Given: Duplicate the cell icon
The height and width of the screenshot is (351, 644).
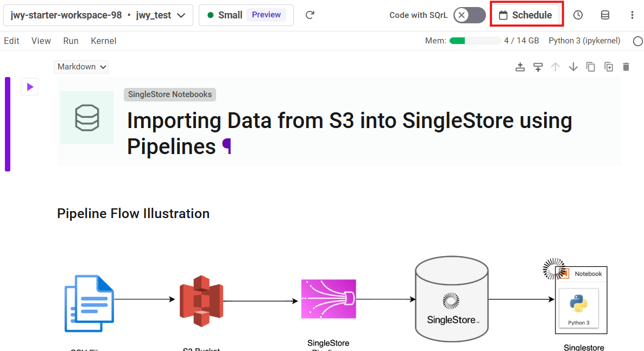Looking at the screenshot, I should [x=609, y=67].
